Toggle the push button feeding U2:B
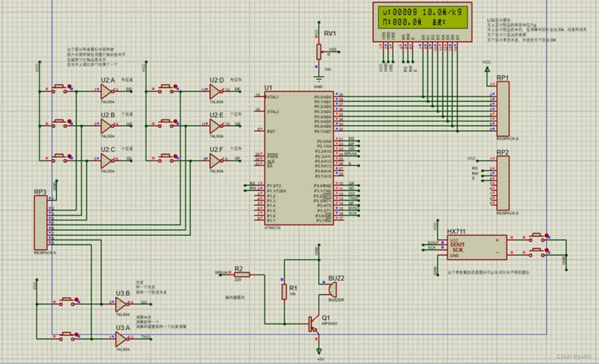 [x=60, y=123]
